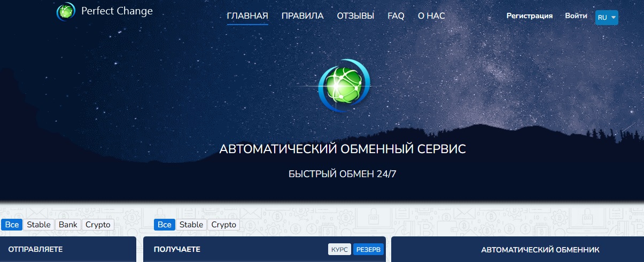644x262 pixels.
Task: Switch to КУРС view
Action: pos(339,249)
